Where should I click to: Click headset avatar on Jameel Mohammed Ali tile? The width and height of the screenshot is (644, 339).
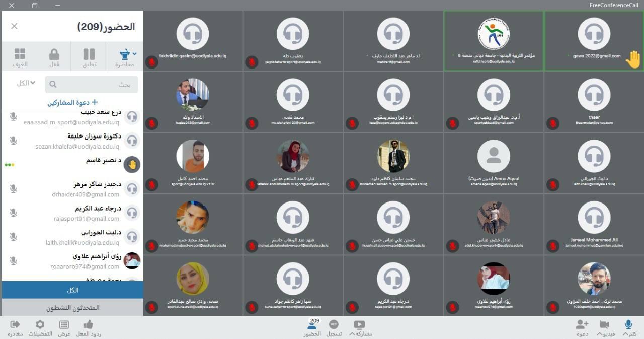(x=594, y=218)
